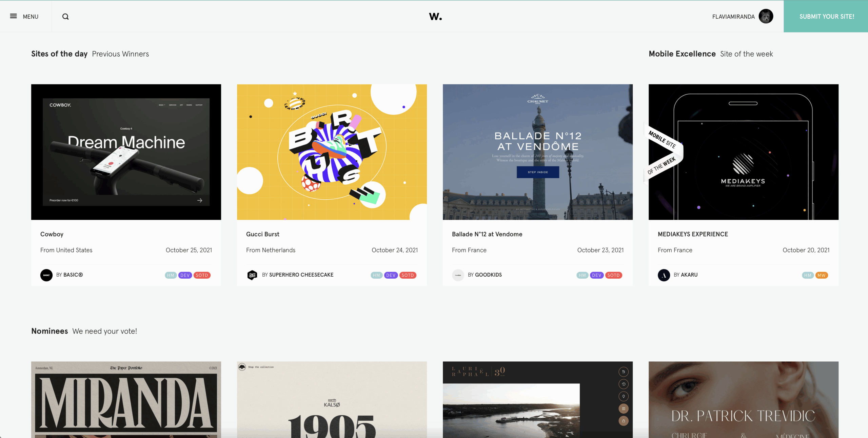Click Nominees heading
Viewport: 868px width, 438px height.
(50, 331)
